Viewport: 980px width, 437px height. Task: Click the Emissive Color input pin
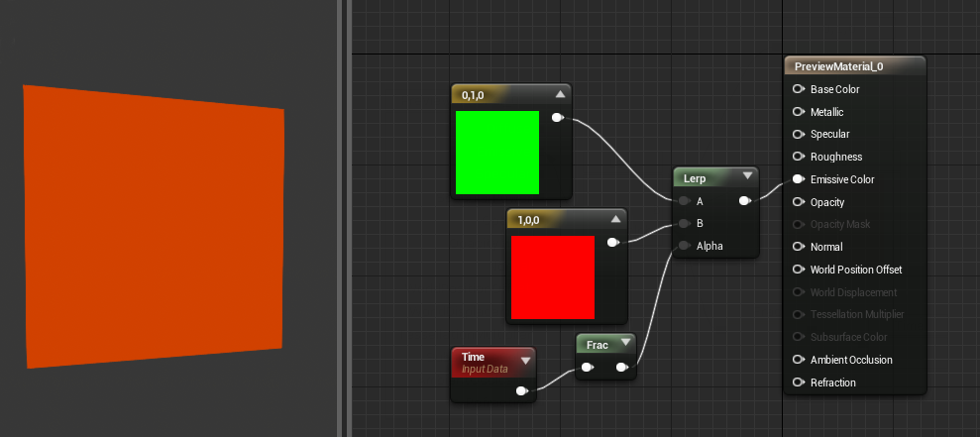coord(798,179)
